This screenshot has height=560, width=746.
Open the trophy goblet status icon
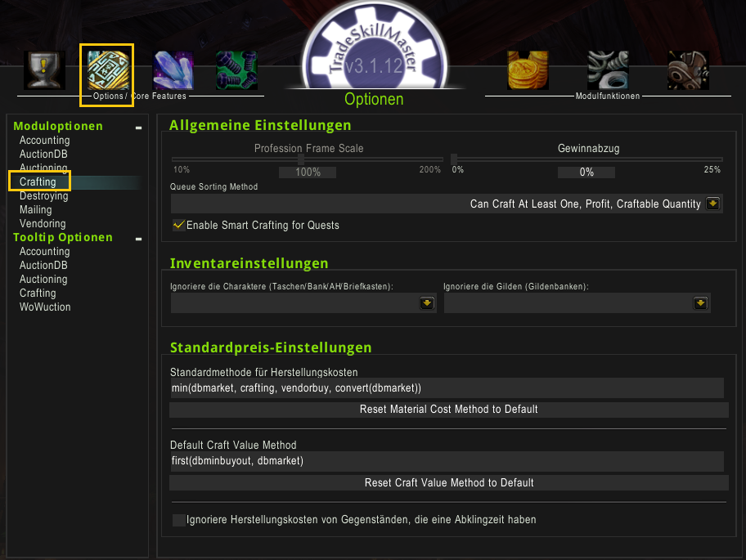pos(44,70)
